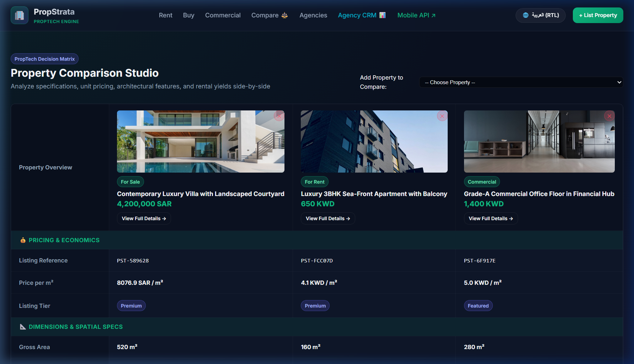Select listing reference PST-589628
The height and width of the screenshot is (364, 634).
133,261
